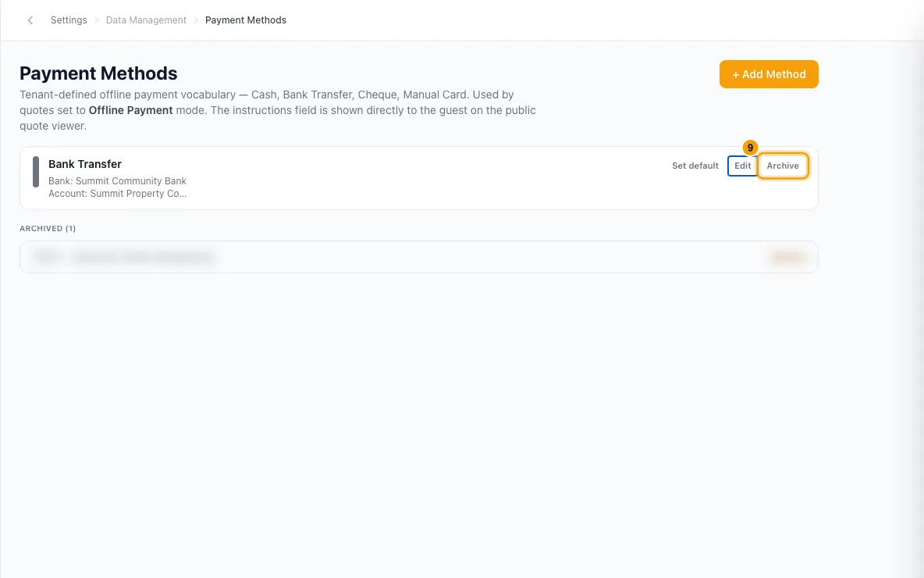Set Bank Transfer as default
The image size is (924, 578).
(695, 166)
